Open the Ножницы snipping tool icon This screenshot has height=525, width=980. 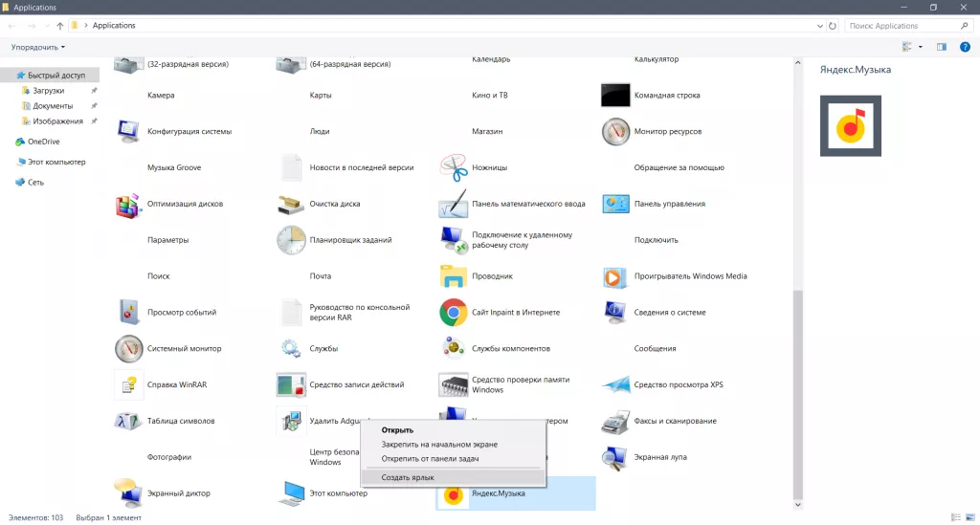tap(454, 168)
